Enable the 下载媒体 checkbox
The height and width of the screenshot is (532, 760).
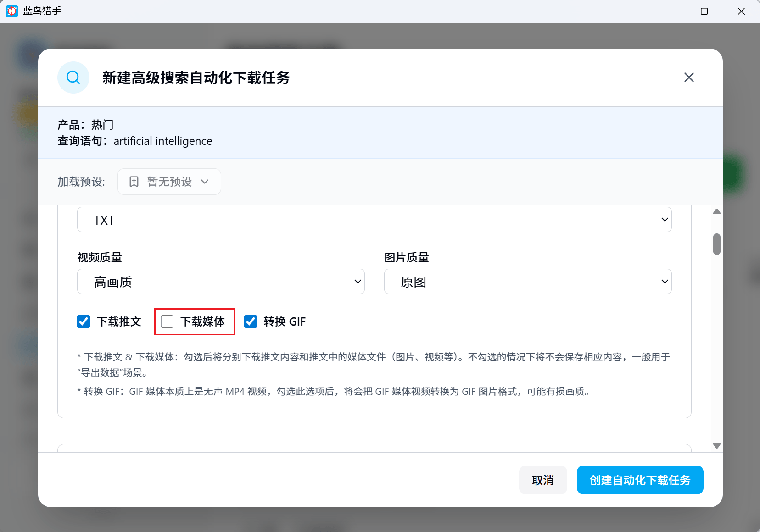(167, 321)
